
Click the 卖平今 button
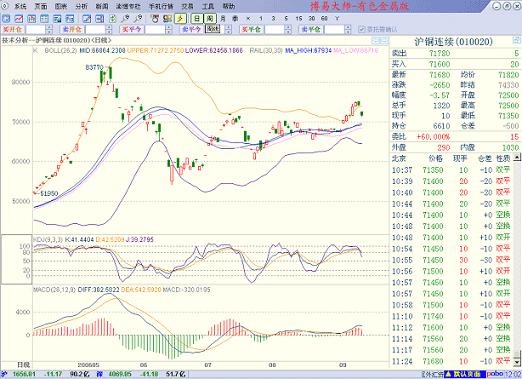[x=191, y=29]
